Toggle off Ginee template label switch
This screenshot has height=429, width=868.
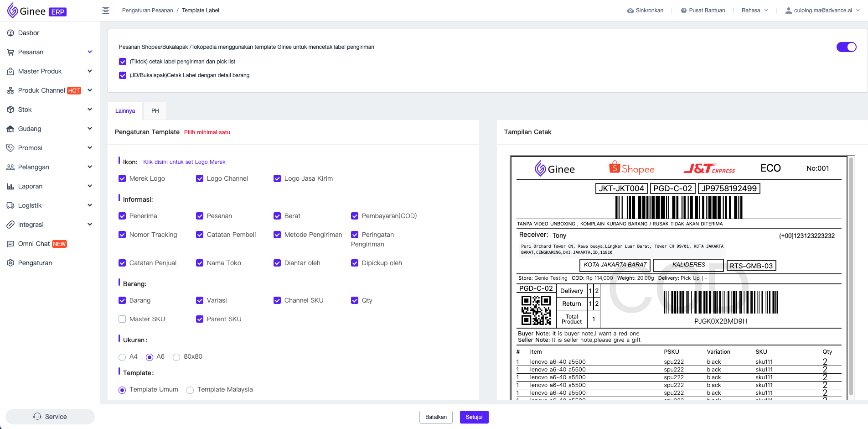pos(847,47)
